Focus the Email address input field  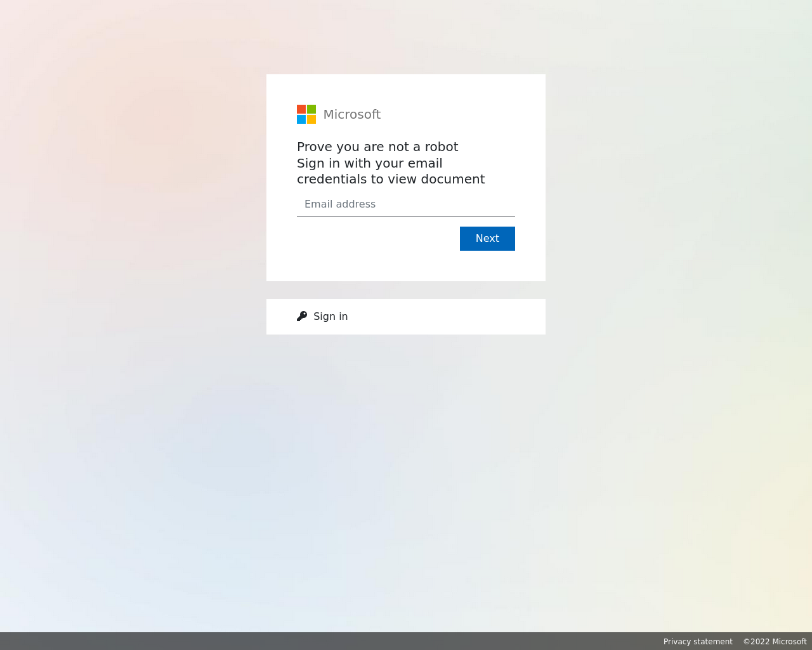tap(406, 204)
